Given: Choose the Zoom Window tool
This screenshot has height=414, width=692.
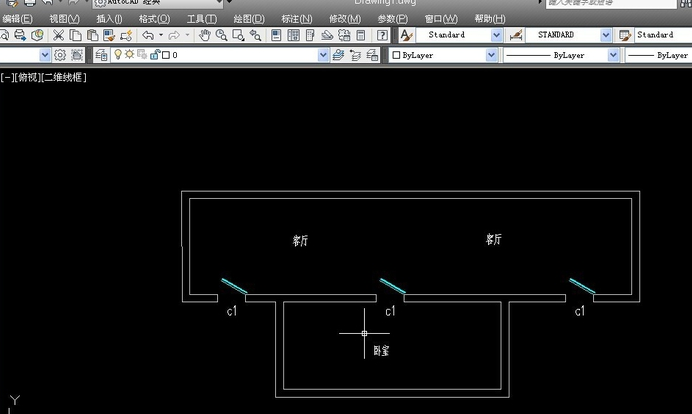Looking at the screenshot, I should [238, 35].
